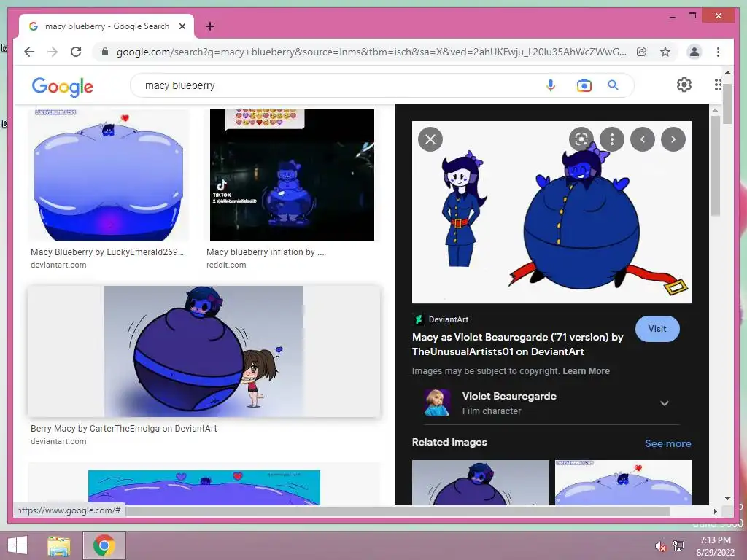Click the Berry Macy by CarterTheEmolga caption
Viewport: 747px width, 560px height.
[x=124, y=429]
